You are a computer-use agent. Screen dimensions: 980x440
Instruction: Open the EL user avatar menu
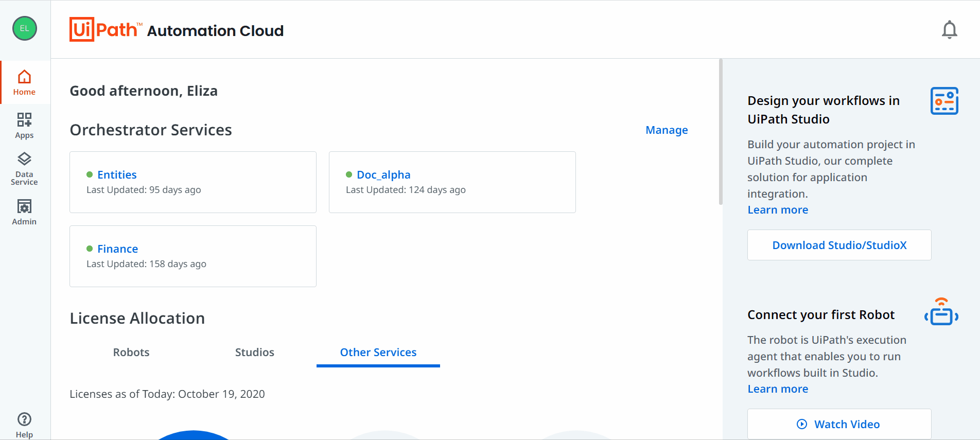pos(25,28)
